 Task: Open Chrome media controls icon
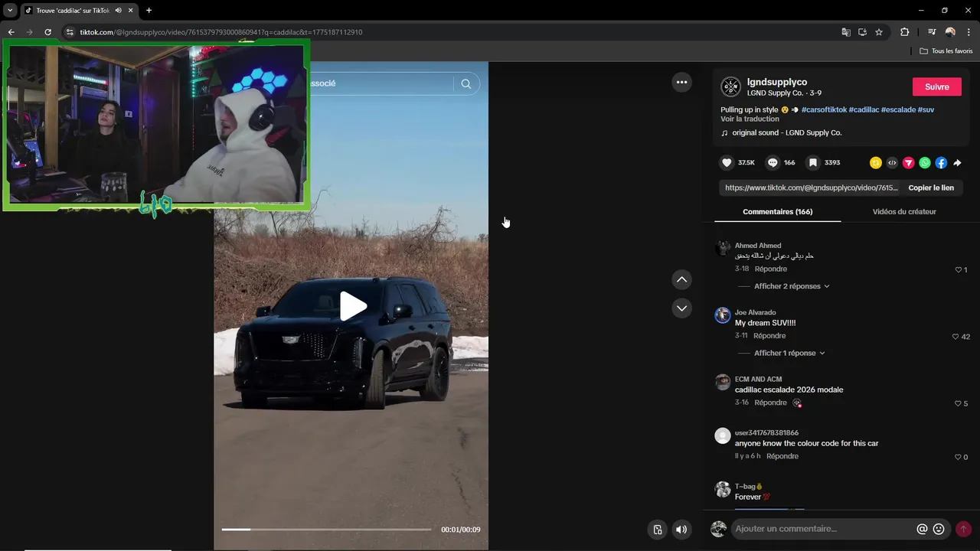[x=932, y=32]
